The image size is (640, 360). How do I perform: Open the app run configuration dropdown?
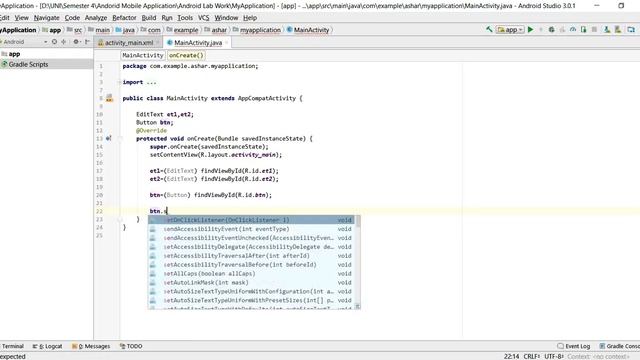point(510,29)
